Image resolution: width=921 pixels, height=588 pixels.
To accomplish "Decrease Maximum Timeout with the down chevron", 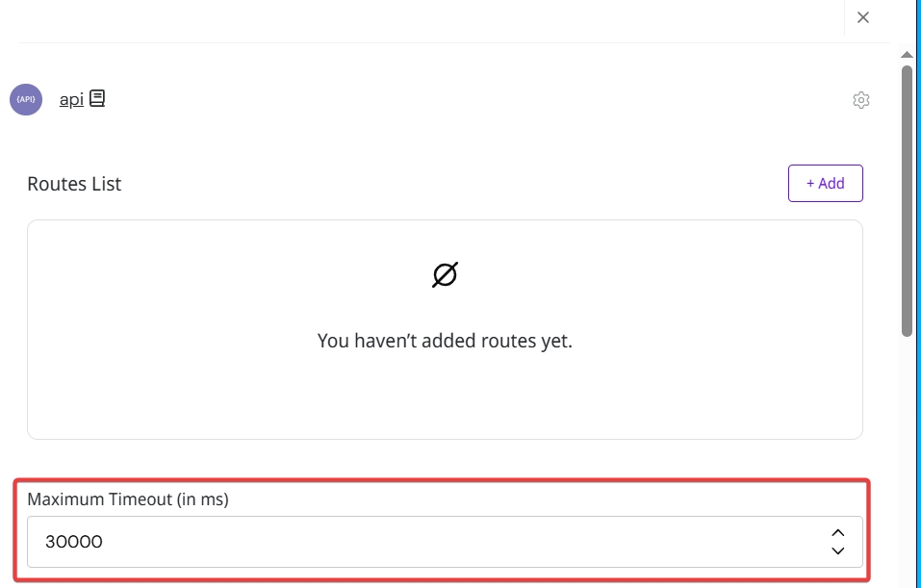I will pyautogui.click(x=837, y=550).
